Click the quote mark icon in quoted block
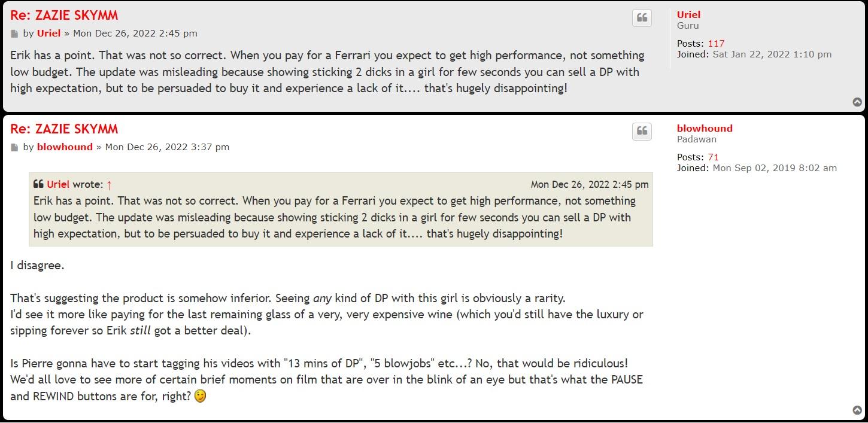Image resolution: width=868 pixels, height=423 pixels. 38,184
